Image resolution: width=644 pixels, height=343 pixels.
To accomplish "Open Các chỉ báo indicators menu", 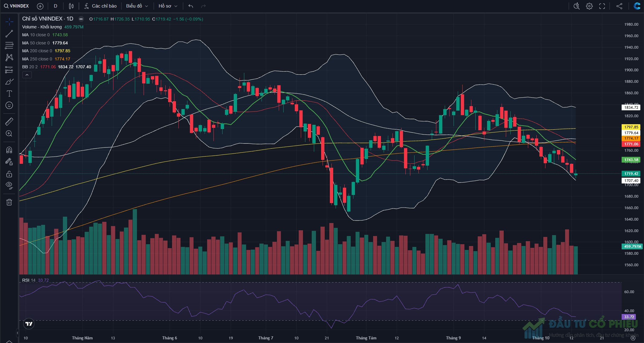I will [100, 6].
